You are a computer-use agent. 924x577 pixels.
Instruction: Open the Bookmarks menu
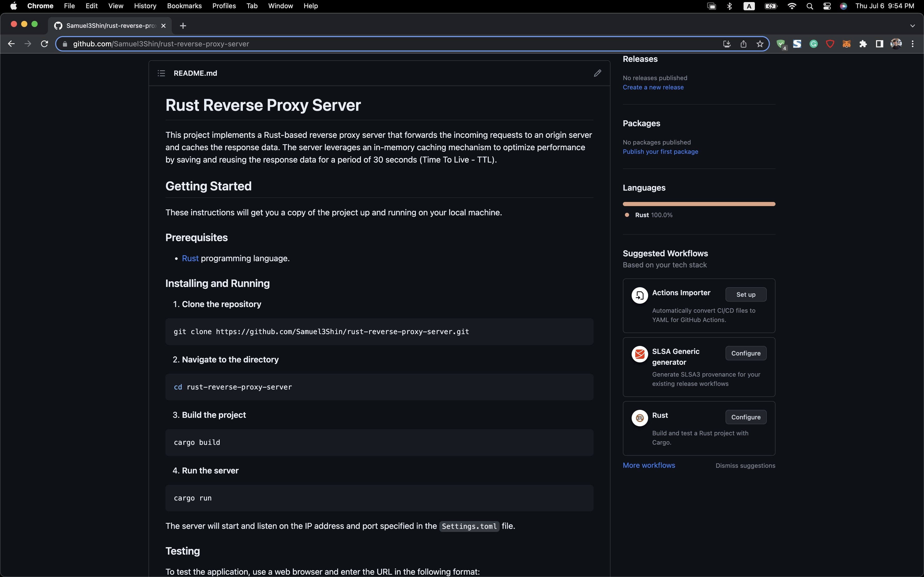point(184,6)
